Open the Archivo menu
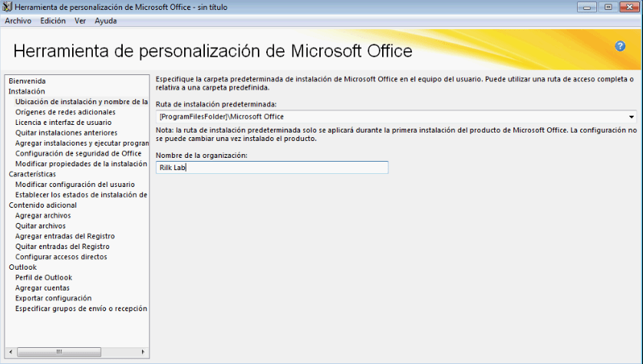Image resolution: width=643 pixels, height=364 pixels. tap(18, 21)
